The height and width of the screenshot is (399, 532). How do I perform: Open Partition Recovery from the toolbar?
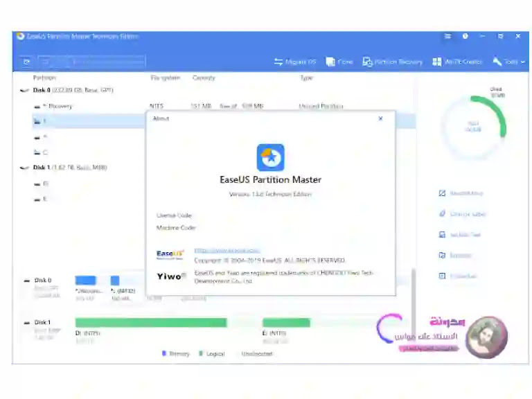392,62
